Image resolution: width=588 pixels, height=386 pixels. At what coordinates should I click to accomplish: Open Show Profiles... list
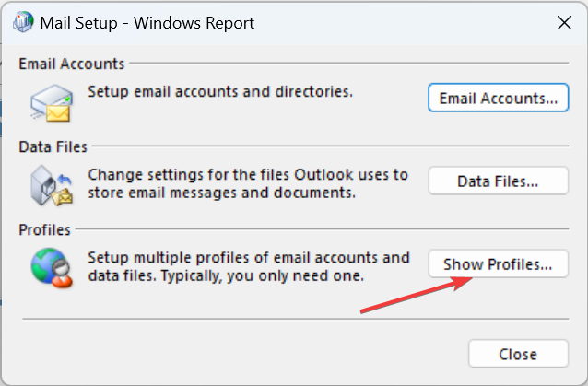pos(499,263)
